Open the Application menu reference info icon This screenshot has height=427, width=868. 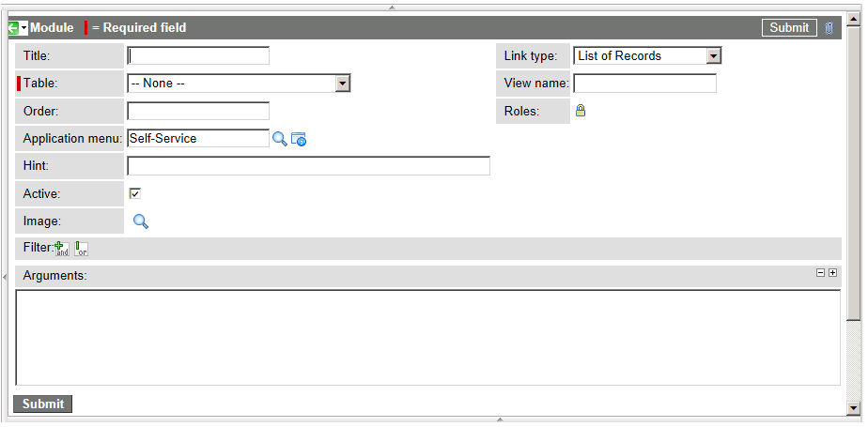click(x=299, y=140)
